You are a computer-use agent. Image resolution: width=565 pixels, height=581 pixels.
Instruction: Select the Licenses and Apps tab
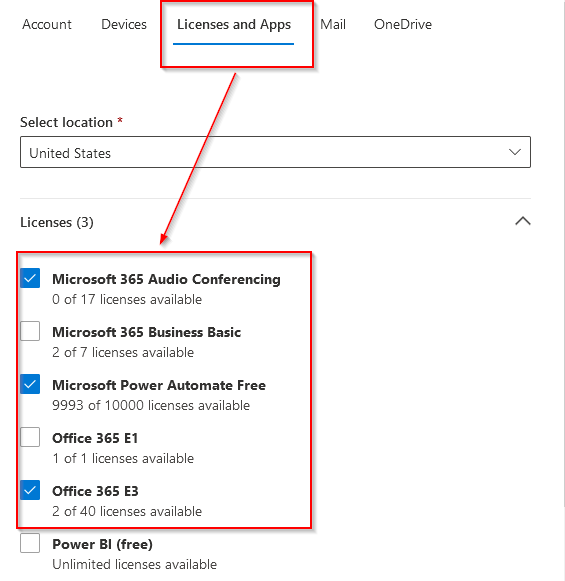tap(234, 24)
